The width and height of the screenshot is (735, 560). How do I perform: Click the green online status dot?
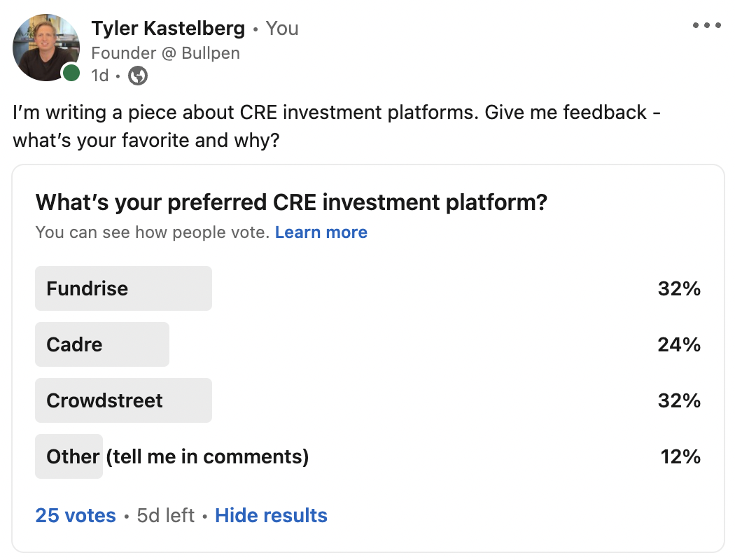tap(71, 73)
